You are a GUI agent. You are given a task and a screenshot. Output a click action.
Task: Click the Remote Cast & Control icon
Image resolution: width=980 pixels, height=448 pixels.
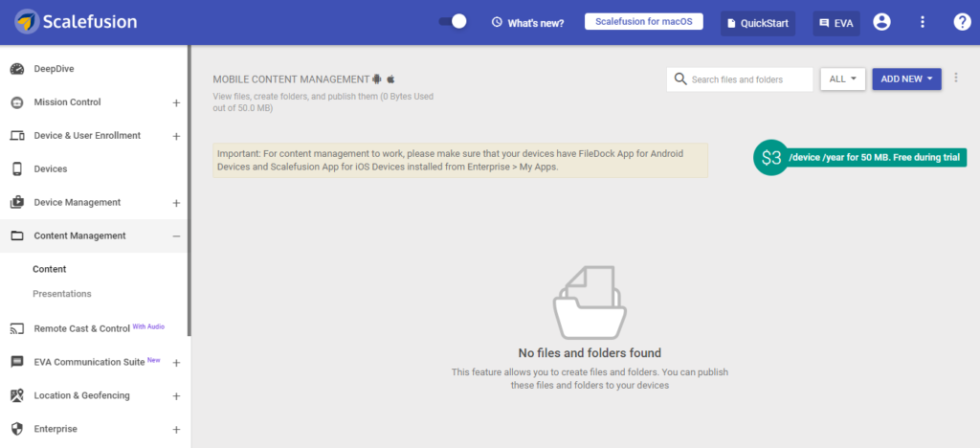(17, 328)
